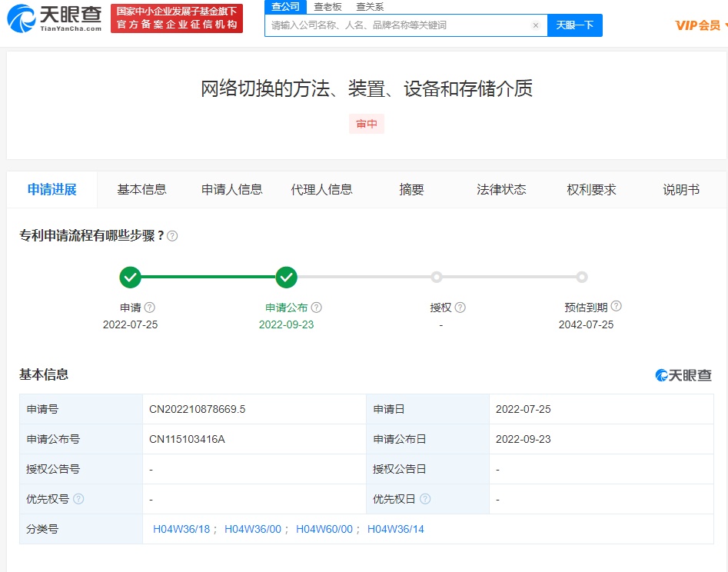Viewport: 728px width, 572px height.
Task: Open classification link H04W60/00
Action: [x=324, y=529]
